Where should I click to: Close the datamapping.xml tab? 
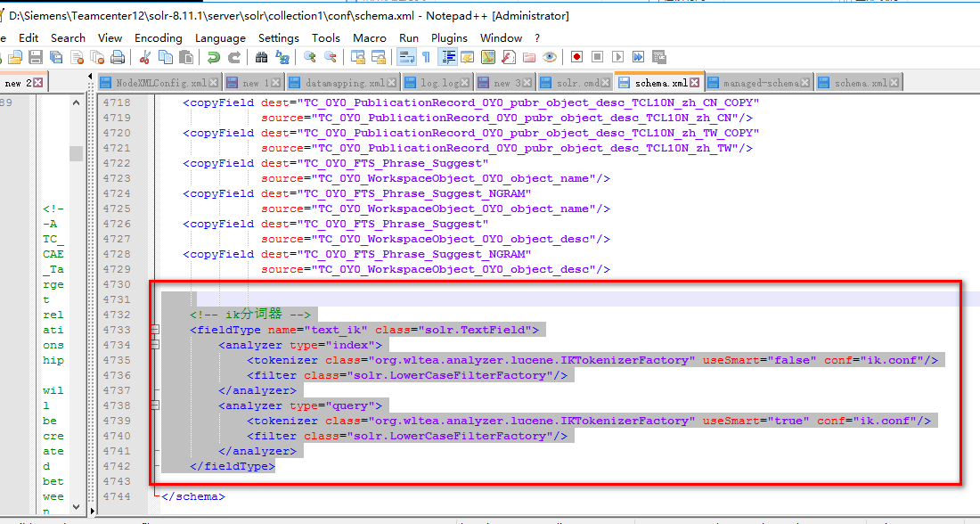(391, 83)
